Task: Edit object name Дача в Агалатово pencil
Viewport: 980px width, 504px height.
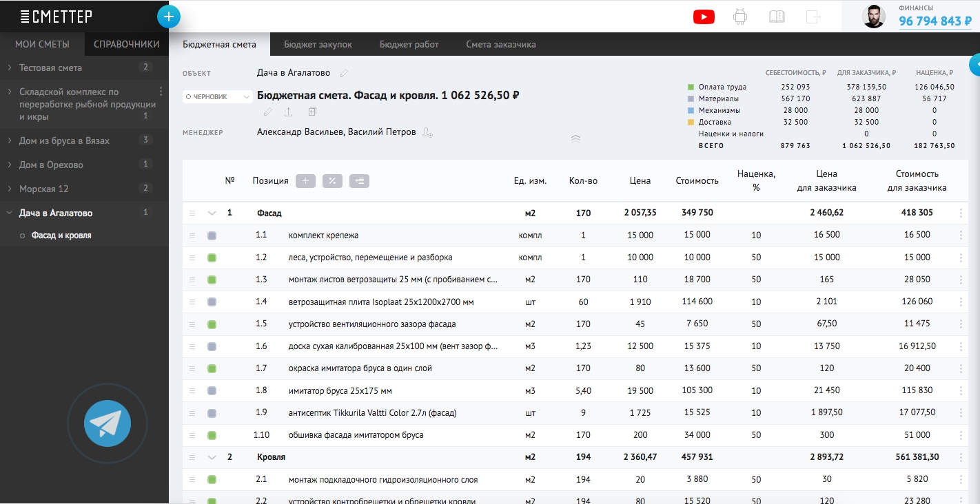Action: [344, 73]
